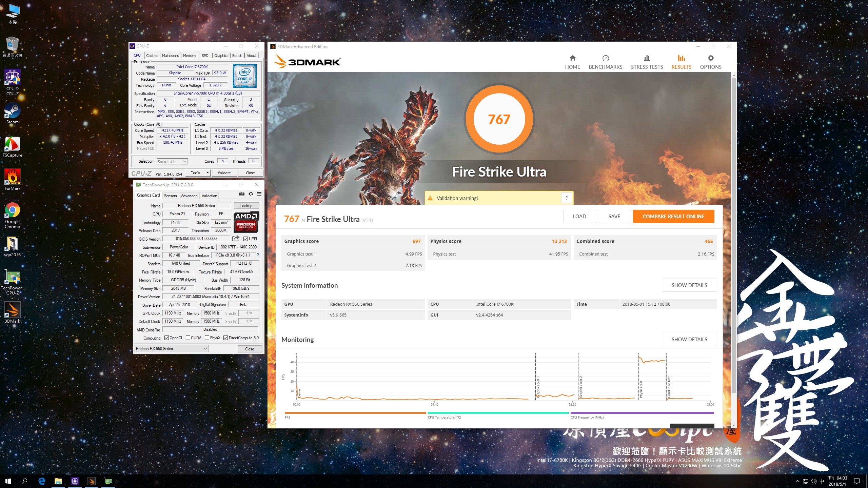The image size is (868, 488).
Task: Click 3DMark vertical scrollbar
Action: coord(734,236)
